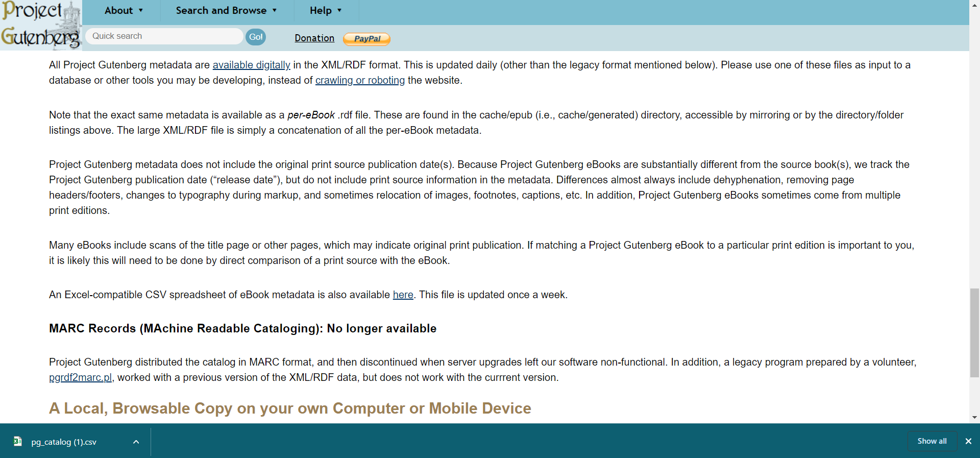
Task: Open the About menu
Action: 124,11
